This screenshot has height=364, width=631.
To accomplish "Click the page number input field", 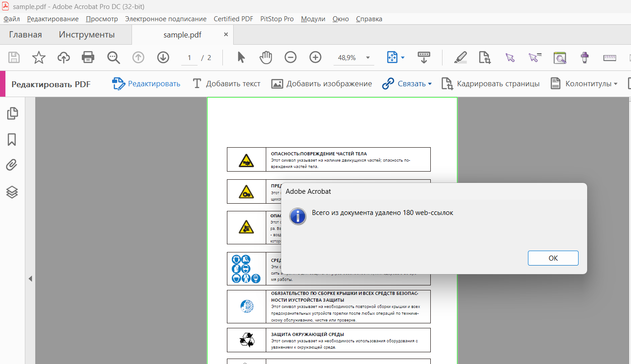I will 189,58.
